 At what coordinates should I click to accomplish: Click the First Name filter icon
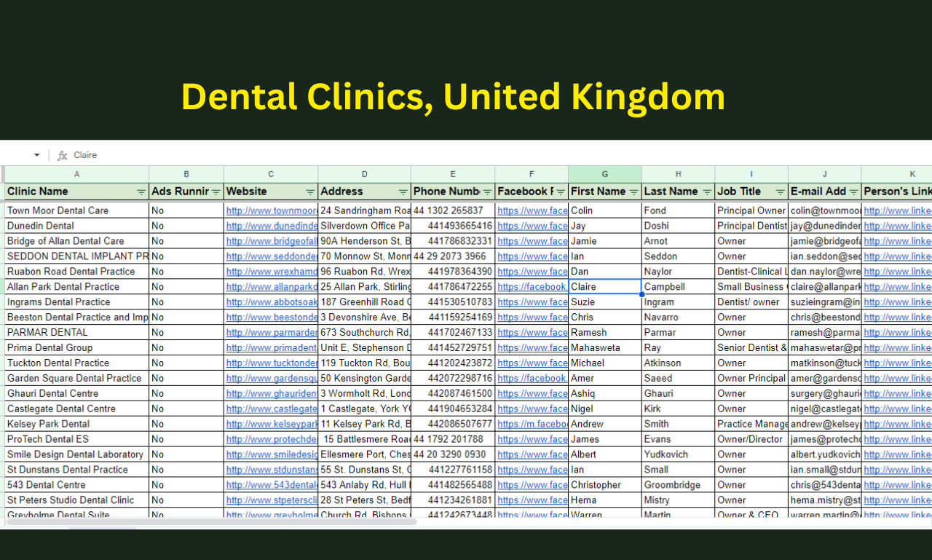tap(633, 192)
